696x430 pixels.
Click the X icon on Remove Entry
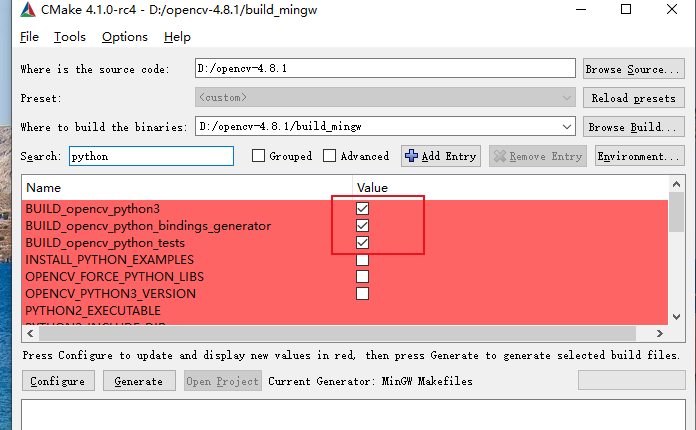(500, 156)
